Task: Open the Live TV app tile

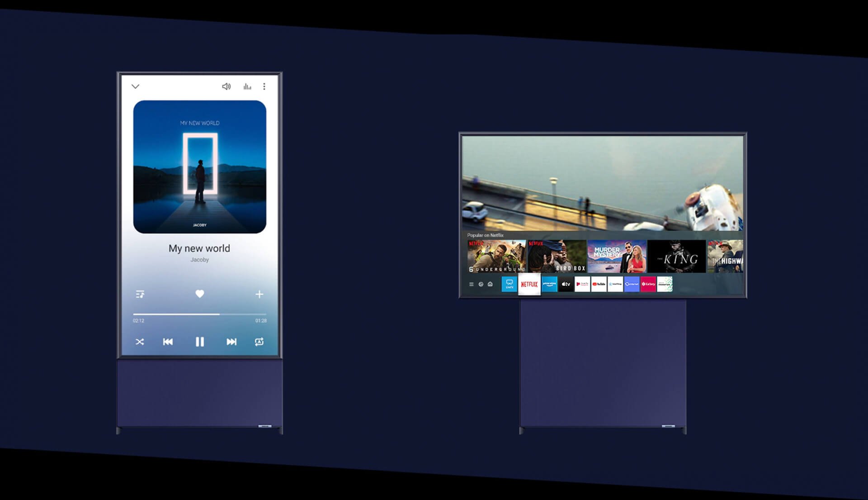Action: (509, 284)
